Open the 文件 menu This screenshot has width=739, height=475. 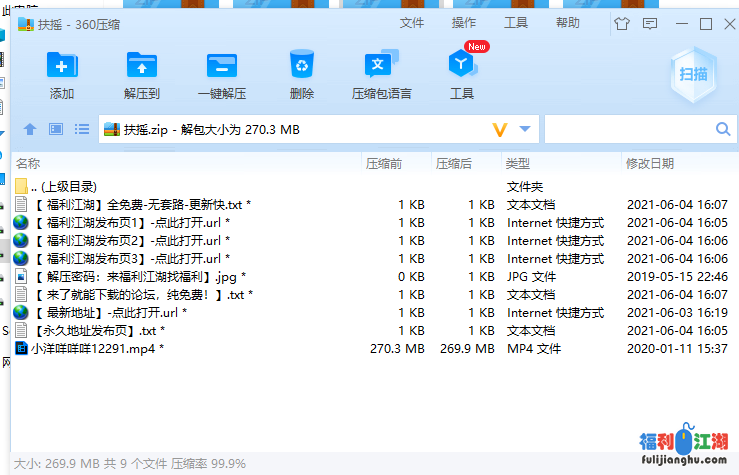pyautogui.click(x=411, y=23)
